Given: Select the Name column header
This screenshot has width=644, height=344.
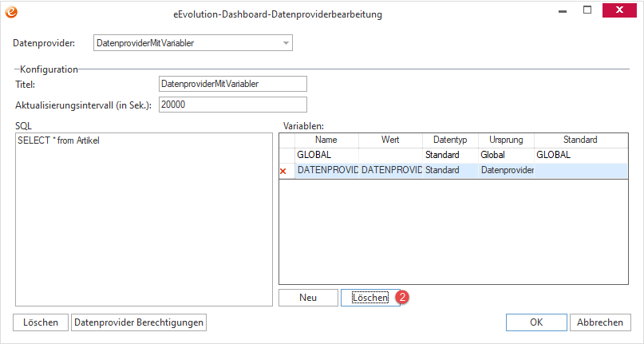Looking at the screenshot, I should (x=326, y=140).
